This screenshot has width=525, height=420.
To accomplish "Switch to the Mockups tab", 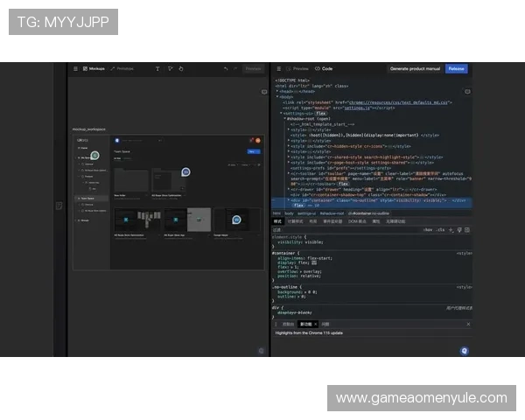I will click(94, 68).
